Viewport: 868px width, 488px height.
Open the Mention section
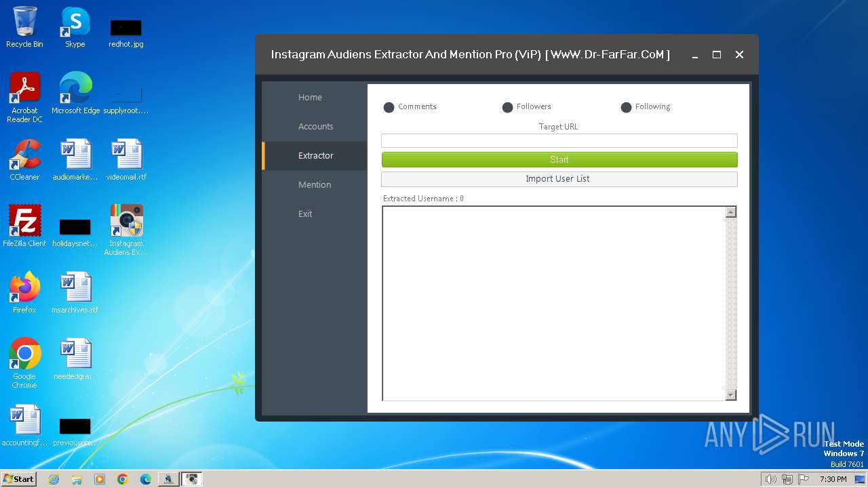pyautogui.click(x=315, y=185)
